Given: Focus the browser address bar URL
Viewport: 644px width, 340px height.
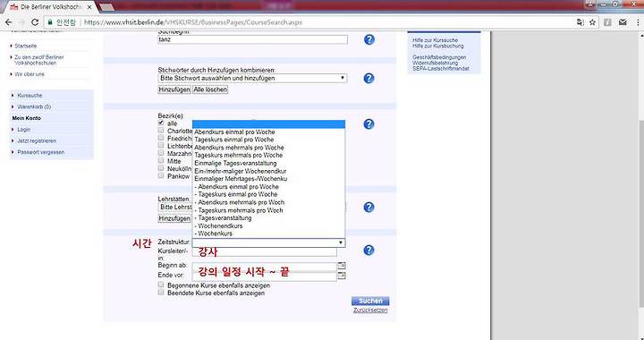Looking at the screenshot, I should (x=193, y=22).
